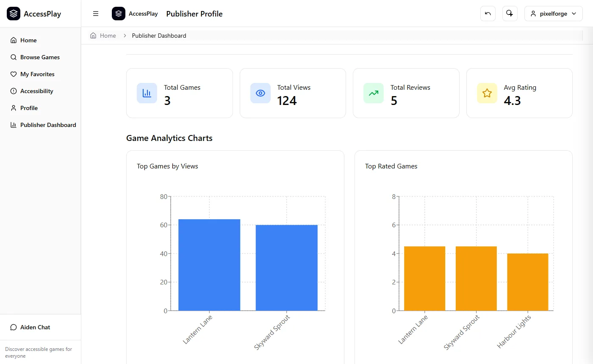The image size is (593, 364).
Task: Expand the pixelforge user dropdown
Action: [554, 14]
